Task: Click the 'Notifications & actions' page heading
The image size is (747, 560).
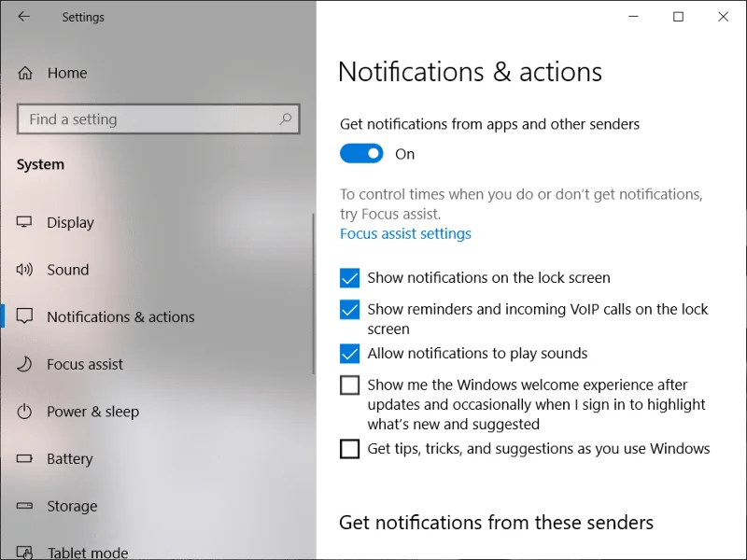Action: (470, 72)
